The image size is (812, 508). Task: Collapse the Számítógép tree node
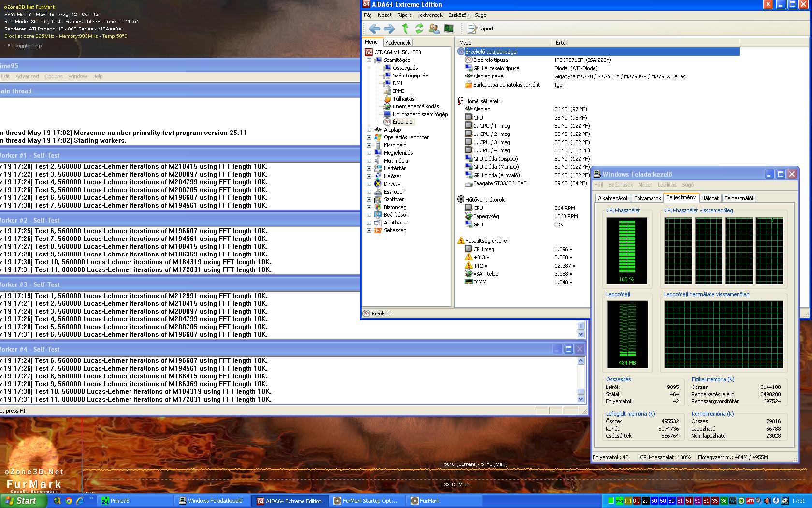click(x=369, y=60)
